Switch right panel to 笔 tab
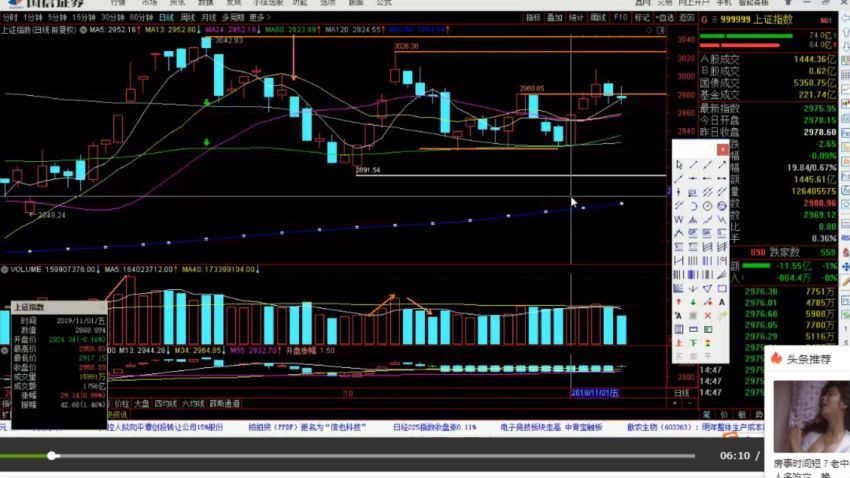850x478 pixels. [x=707, y=415]
